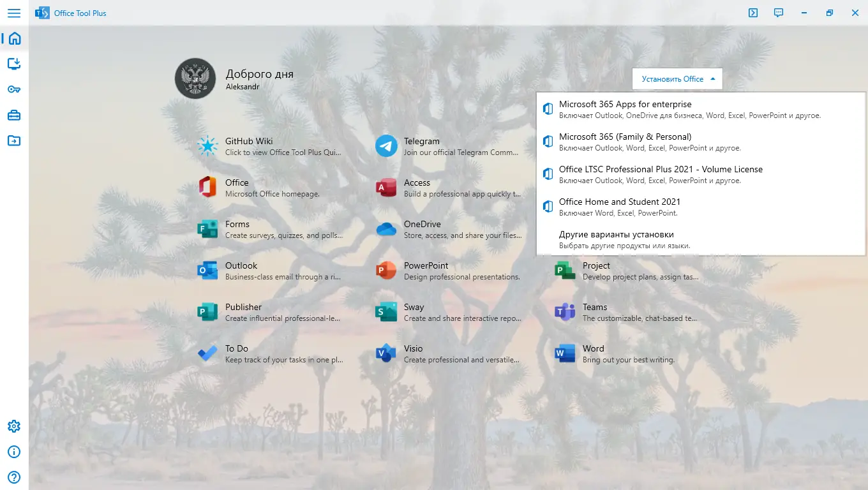Viewport: 868px width, 490px height.
Task: Open Settings gear in sidebar
Action: [x=14, y=426]
